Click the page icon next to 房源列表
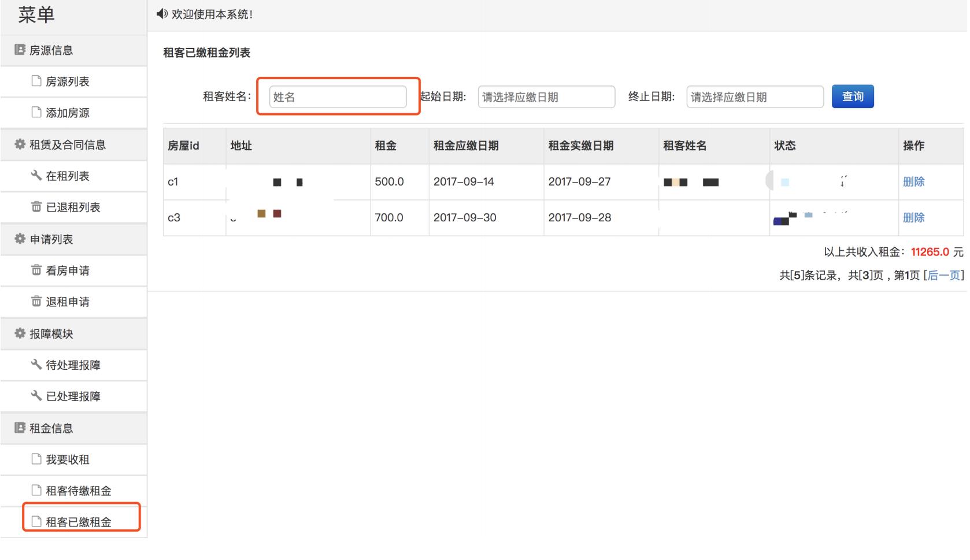The width and height of the screenshot is (970, 560). tap(36, 81)
